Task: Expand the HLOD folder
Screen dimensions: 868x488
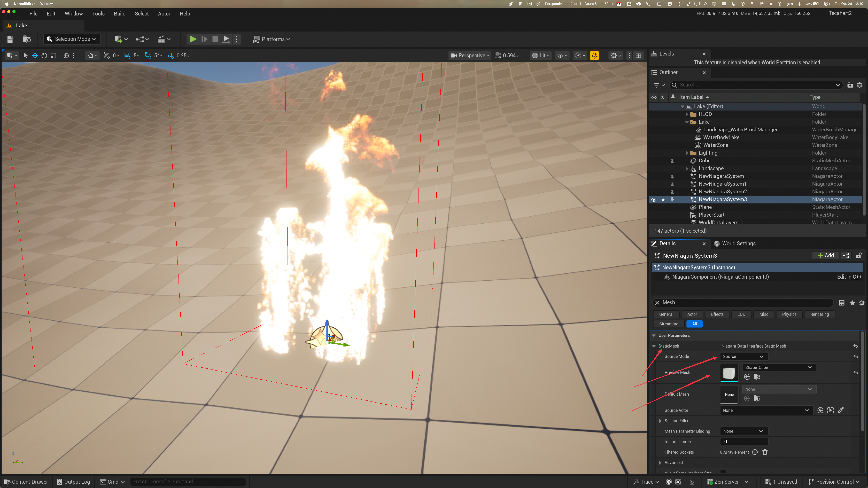Action: 687,114
